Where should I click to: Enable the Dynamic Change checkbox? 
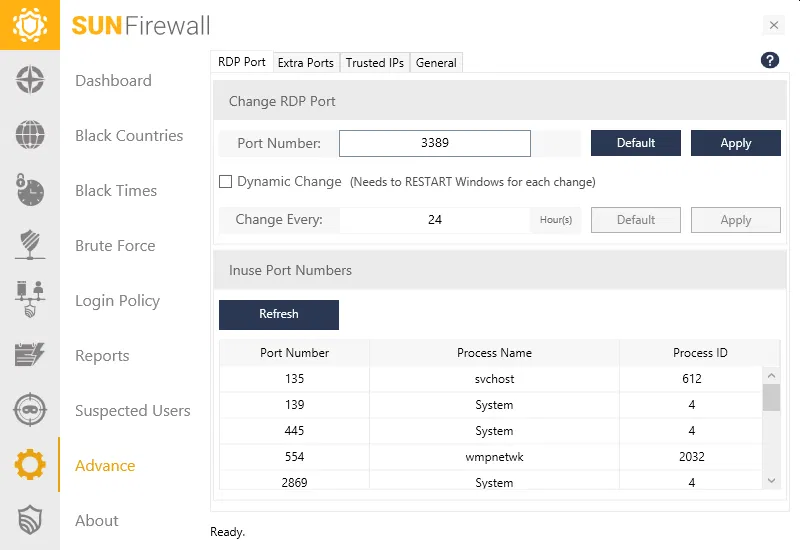226,182
